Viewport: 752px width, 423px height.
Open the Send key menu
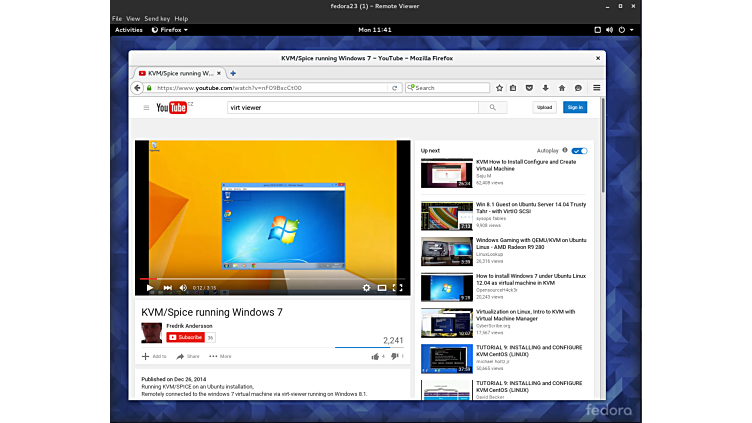click(156, 18)
